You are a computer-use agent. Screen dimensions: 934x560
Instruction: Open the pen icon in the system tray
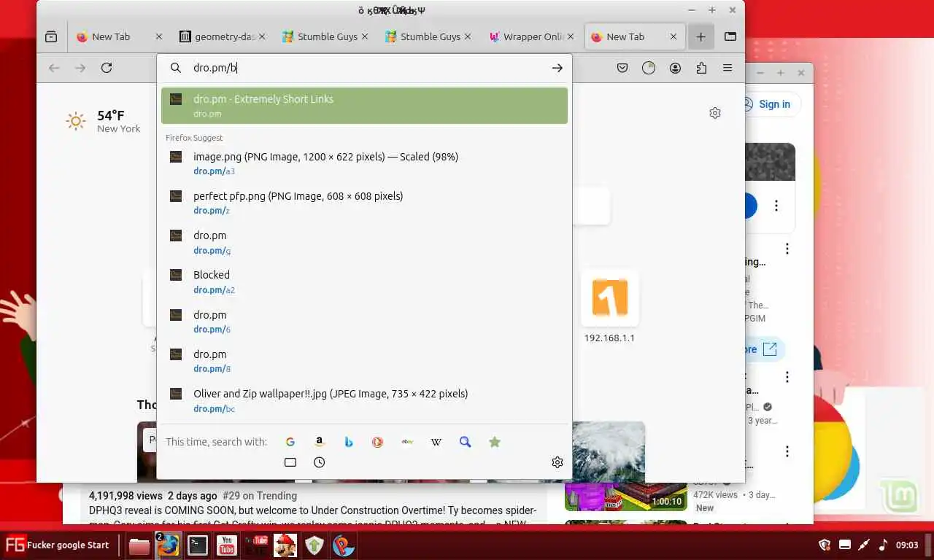point(864,545)
